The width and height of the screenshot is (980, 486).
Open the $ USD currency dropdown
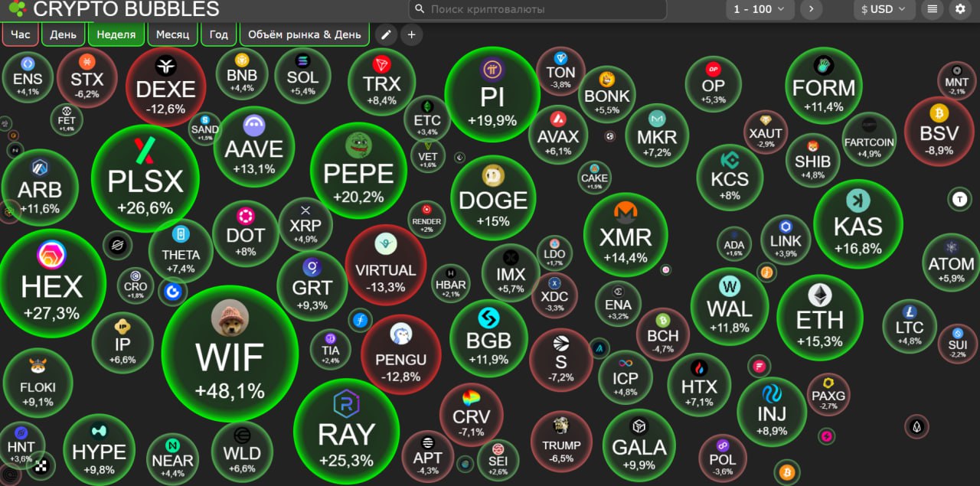click(x=884, y=9)
